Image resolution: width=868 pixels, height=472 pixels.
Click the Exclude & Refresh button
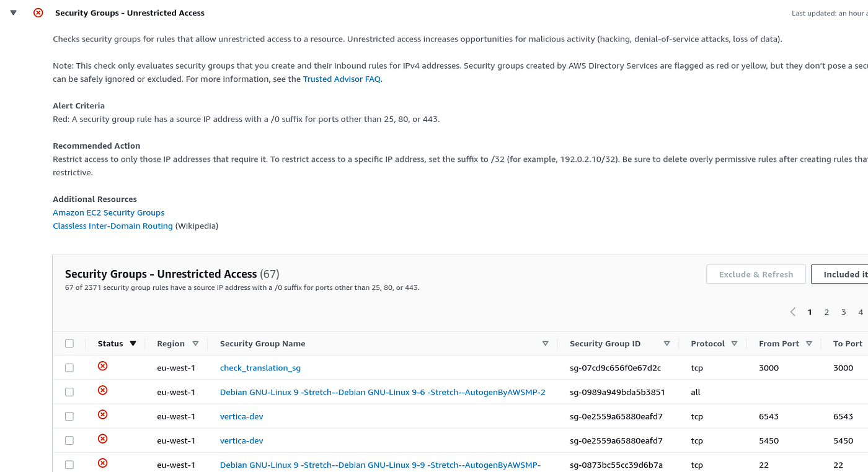click(x=756, y=274)
